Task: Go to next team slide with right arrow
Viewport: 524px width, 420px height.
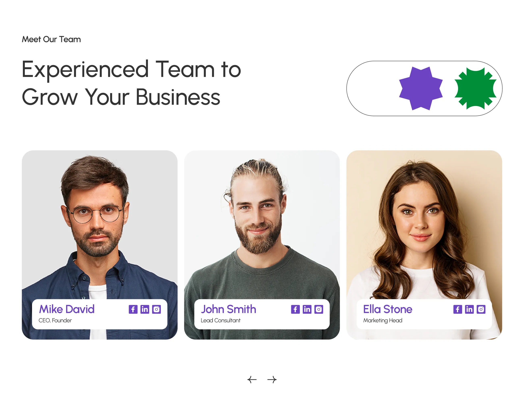Action: point(272,379)
